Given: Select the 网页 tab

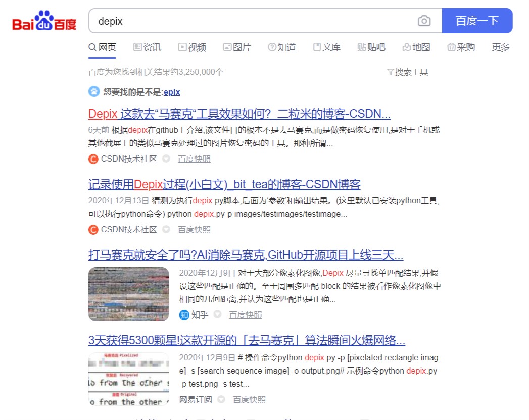Looking at the screenshot, I should 102,47.
